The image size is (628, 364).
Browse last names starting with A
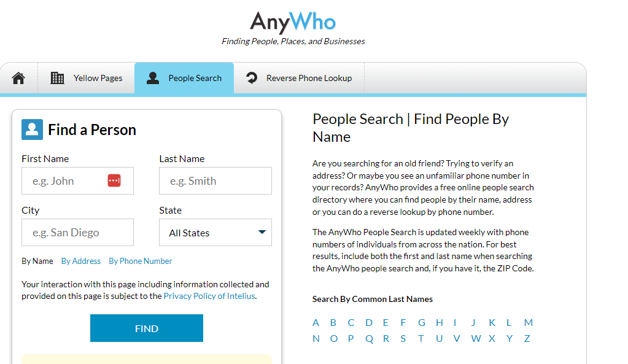(316, 322)
